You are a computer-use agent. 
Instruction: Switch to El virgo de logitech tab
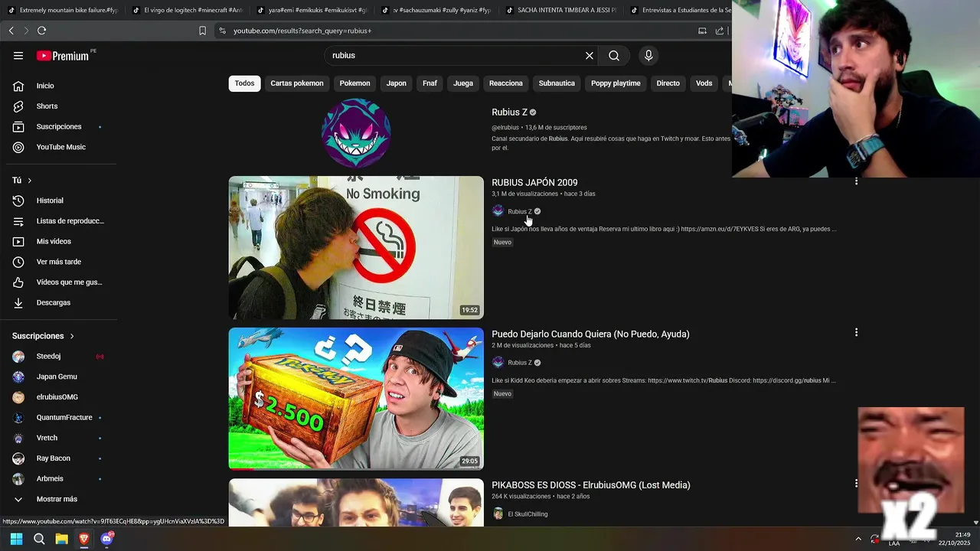[187, 10]
